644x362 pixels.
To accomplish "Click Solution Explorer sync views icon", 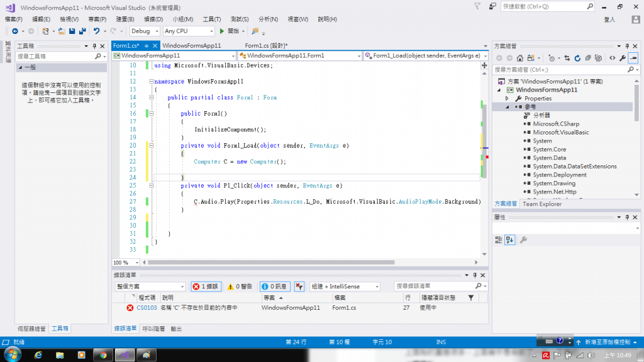I will click(x=531, y=58).
